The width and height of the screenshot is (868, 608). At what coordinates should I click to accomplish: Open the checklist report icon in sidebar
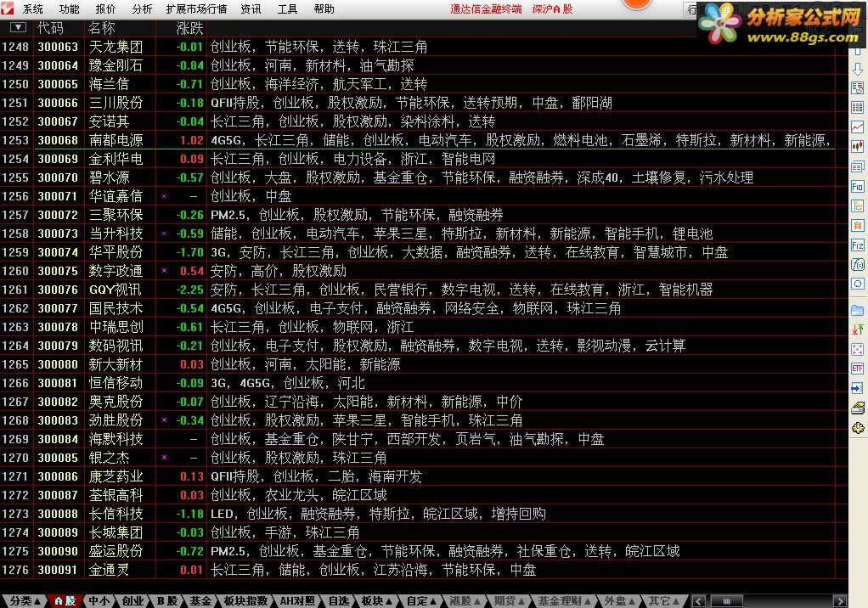tap(857, 88)
